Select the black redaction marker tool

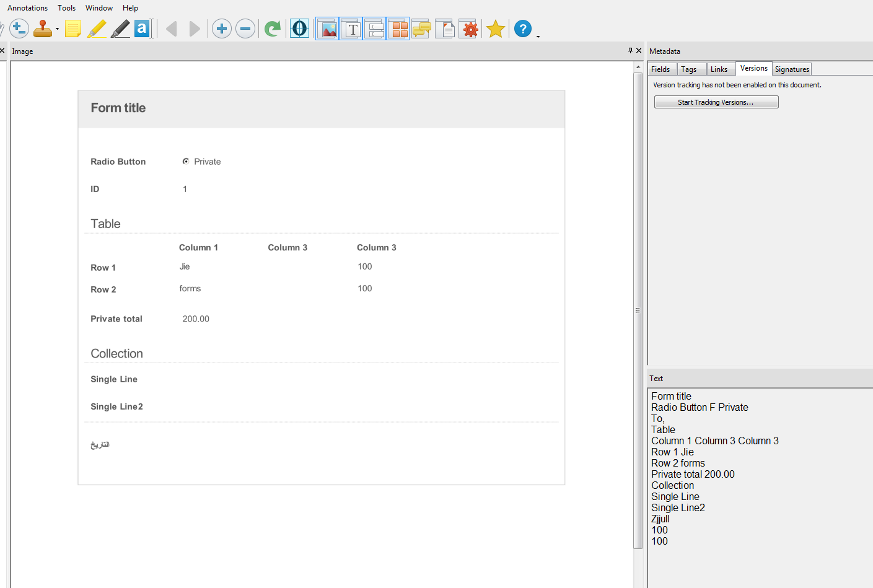coord(120,29)
